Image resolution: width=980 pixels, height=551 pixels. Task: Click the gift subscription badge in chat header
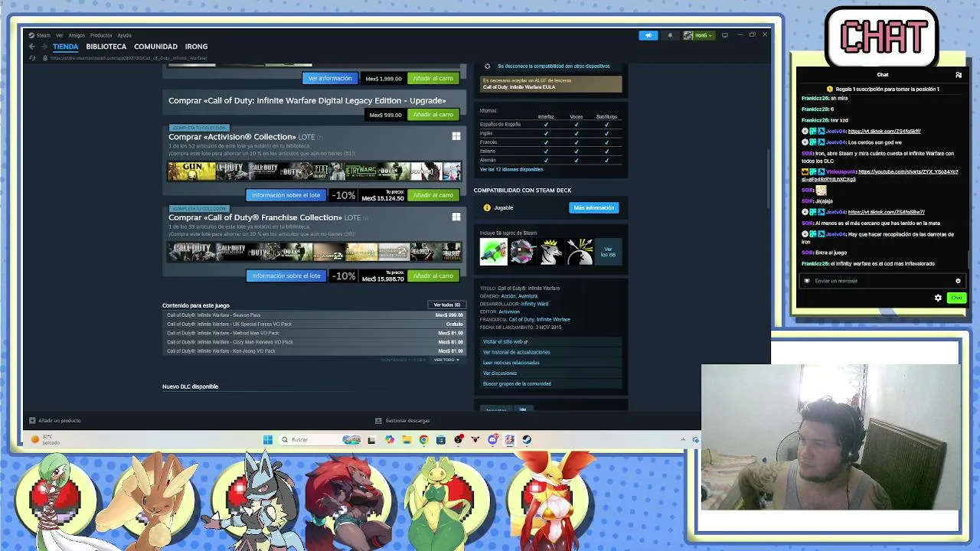tap(829, 90)
